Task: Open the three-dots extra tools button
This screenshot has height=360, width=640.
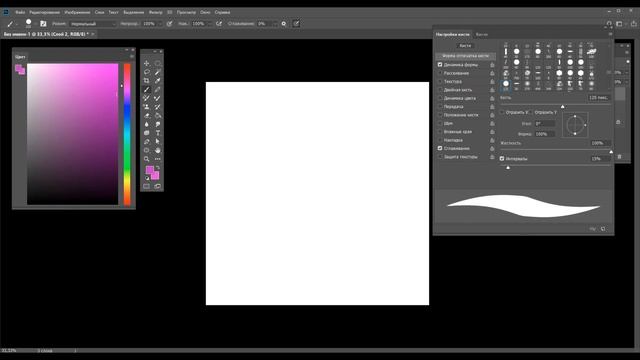Action: pos(158,159)
